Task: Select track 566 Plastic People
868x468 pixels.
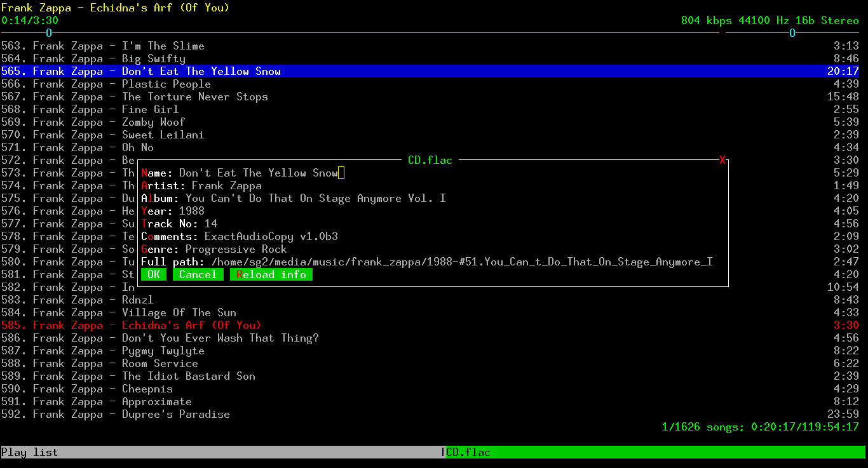Action: point(430,84)
